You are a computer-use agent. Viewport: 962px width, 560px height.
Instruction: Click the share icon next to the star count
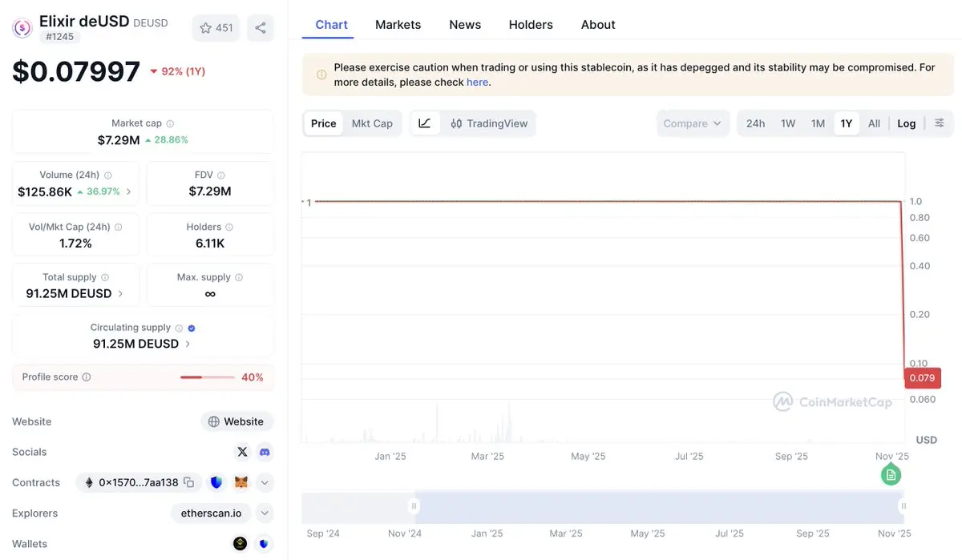[x=261, y=28]
